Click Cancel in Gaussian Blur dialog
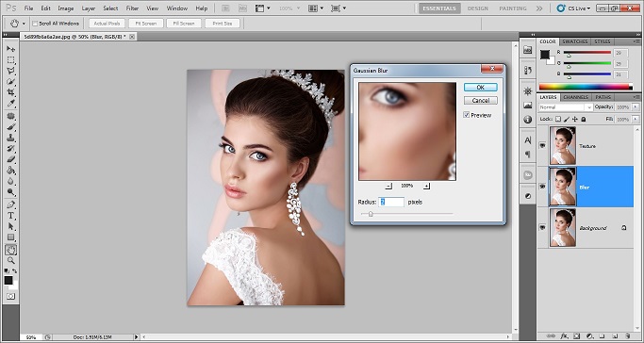The image size is (644, 343). (x=481, y=100)
